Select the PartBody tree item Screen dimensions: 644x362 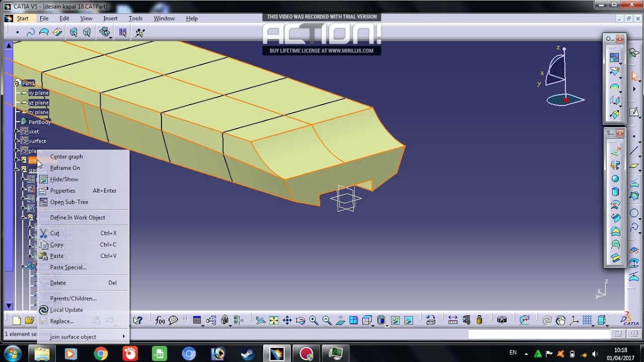pyautogui.click(x=39, y=122)
